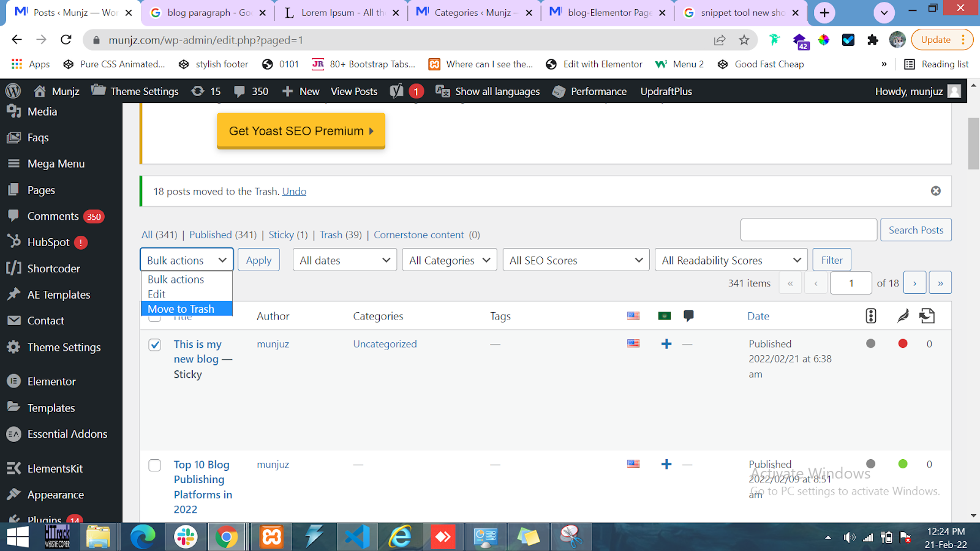
Task: Open the Bulk actions dropdown
Action: click(x=187, y=260)
